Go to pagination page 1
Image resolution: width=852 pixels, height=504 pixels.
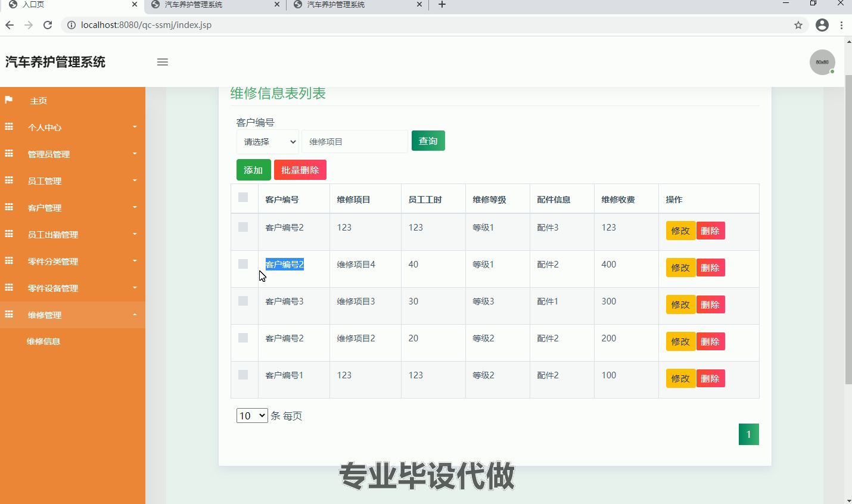749,434
